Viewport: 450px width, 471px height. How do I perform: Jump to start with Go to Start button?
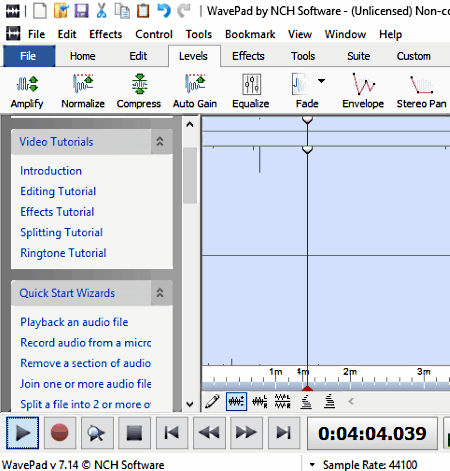pos(171,433)
